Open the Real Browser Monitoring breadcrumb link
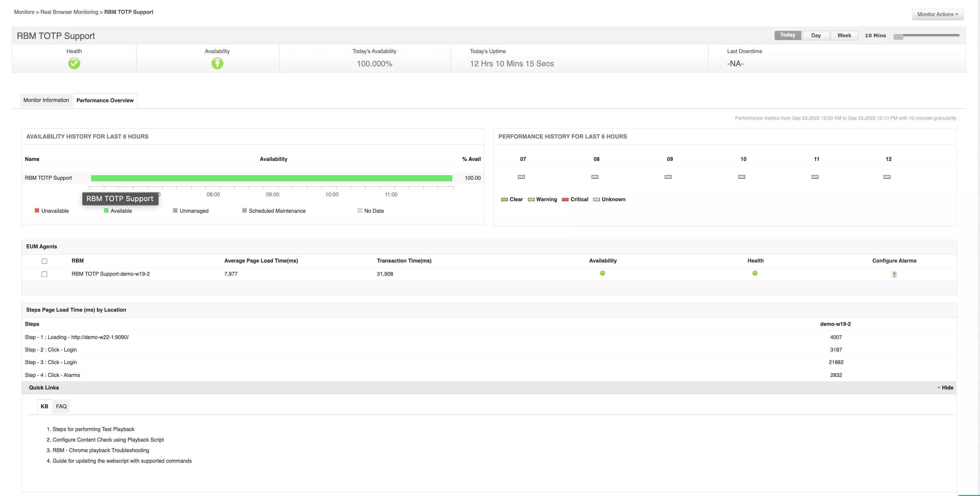Image resolution: width=980 pixels, height=496 pixels. [69, 12]
